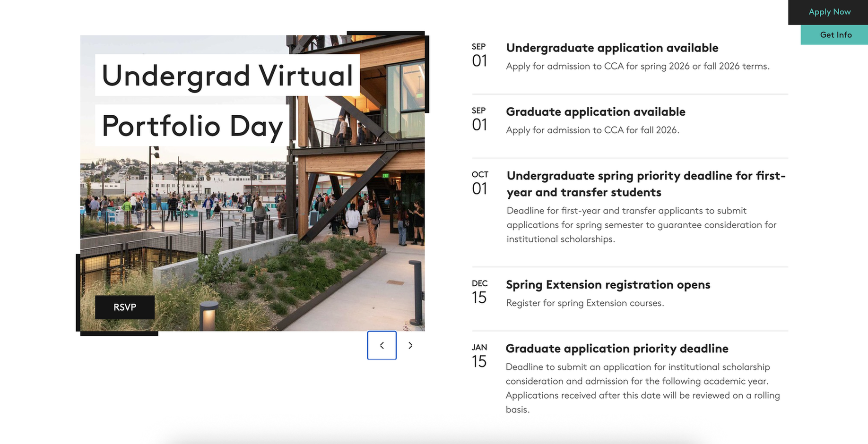Click SEP 01 date beside Undergraduate application

click(x=479, y=55)
